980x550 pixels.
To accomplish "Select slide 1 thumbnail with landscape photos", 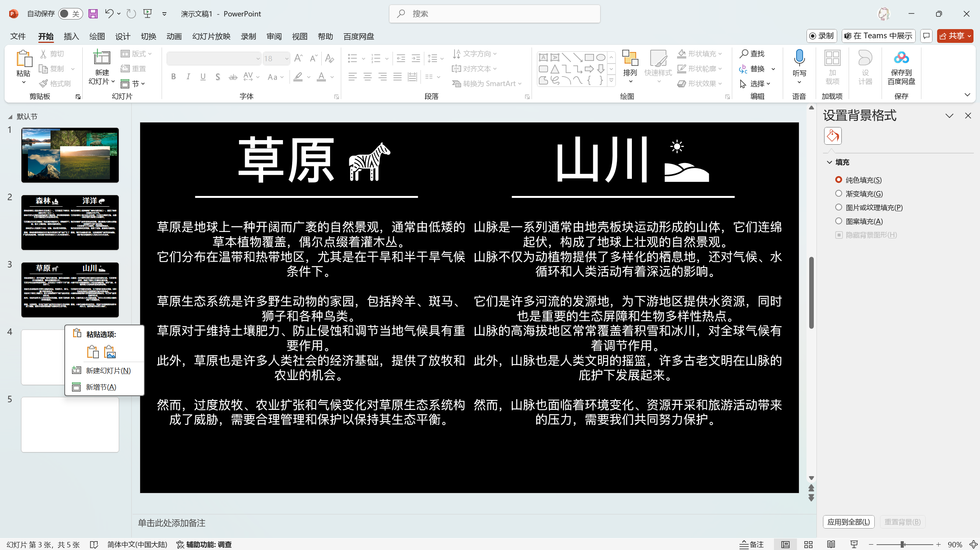I will click(x=70, y=155).
